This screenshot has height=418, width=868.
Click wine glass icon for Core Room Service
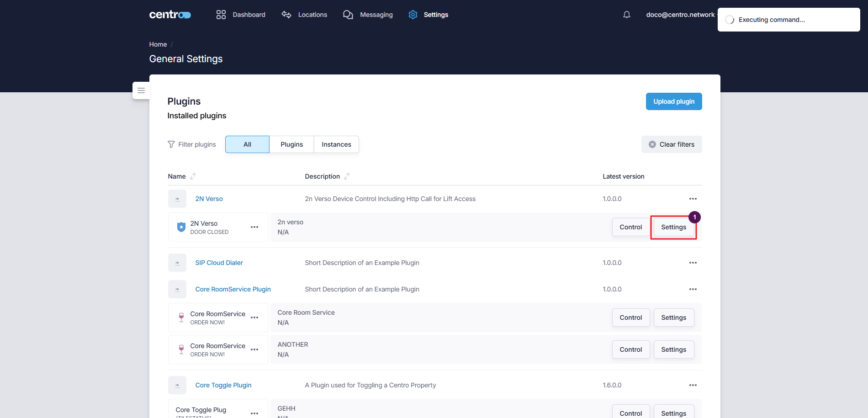pos(181,317)
